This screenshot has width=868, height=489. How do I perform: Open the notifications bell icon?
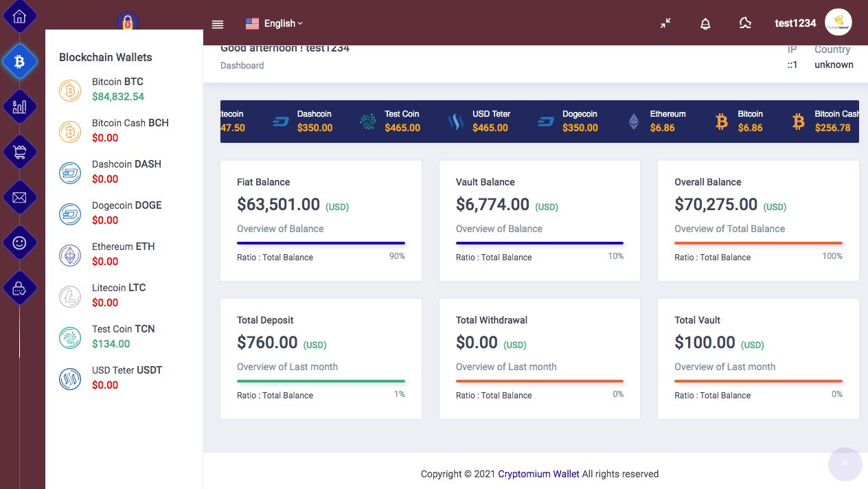click(x=705, y=23)
